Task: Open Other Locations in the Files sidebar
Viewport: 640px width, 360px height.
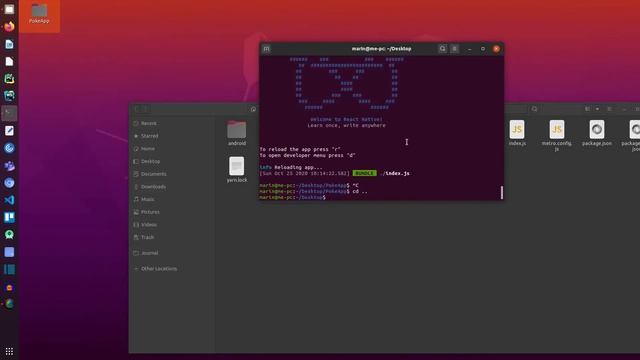Action: pos(172,269)
